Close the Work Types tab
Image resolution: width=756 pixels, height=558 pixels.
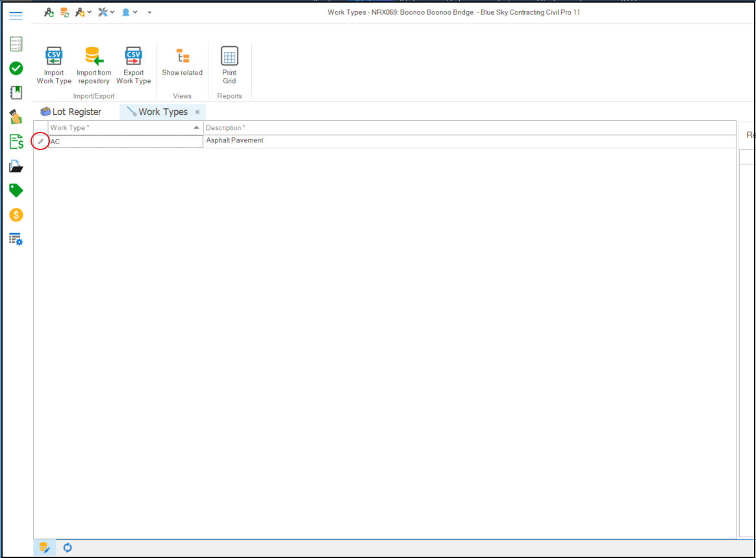[x=197, y=112]
